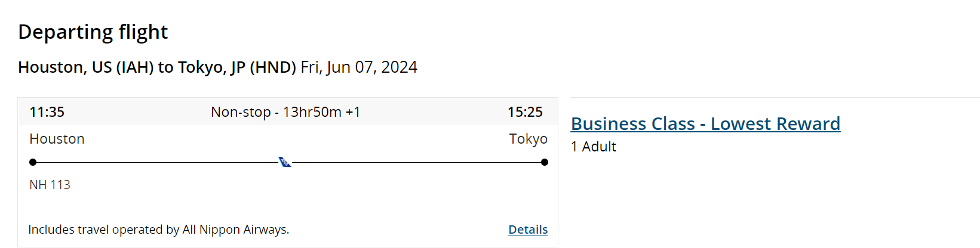Select the 15:25 arrival time

click(x=525, y=112)
